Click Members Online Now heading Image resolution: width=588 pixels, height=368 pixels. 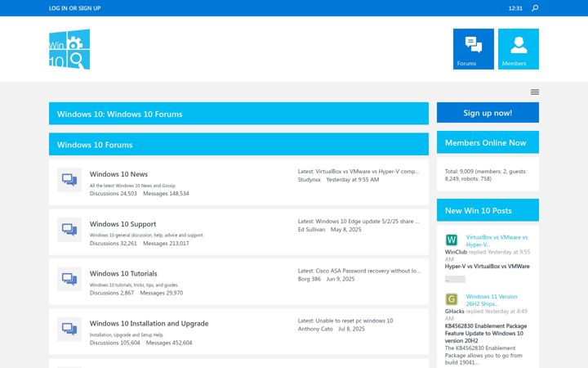pos(488,142)
